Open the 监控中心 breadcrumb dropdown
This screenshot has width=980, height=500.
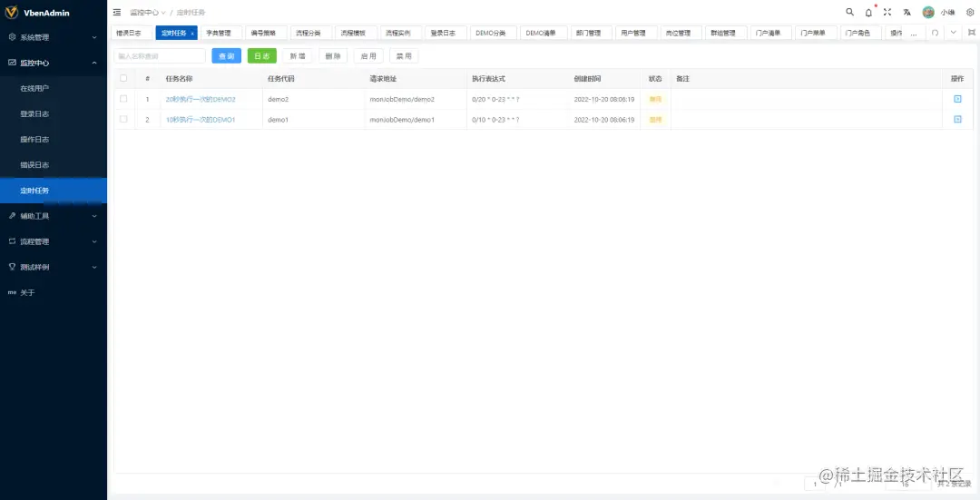pos(148,13)
